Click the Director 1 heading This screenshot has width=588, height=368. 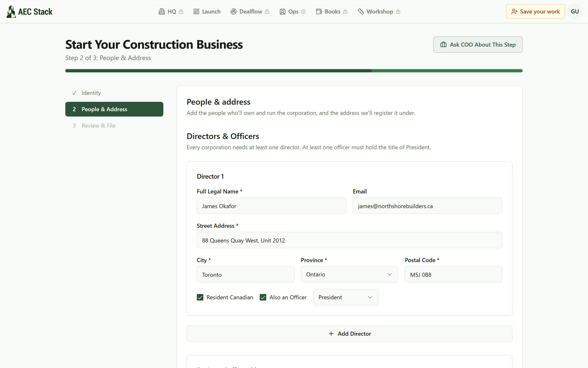(210, 176)
